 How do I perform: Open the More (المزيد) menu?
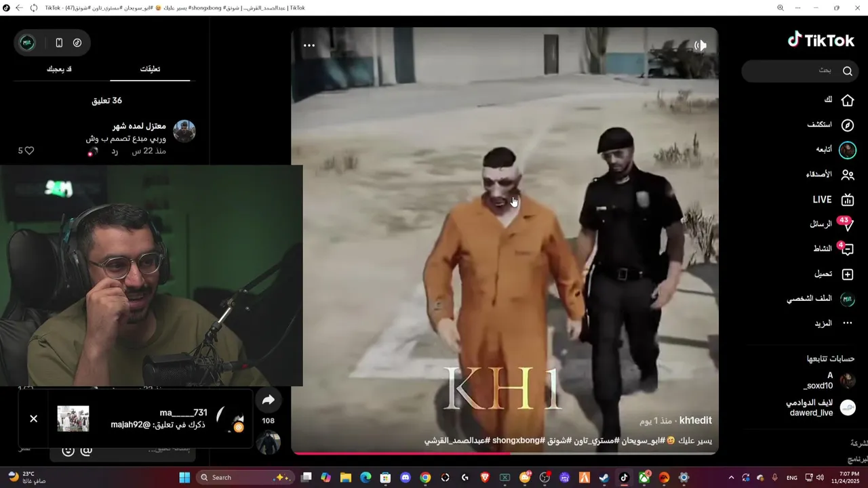point(833,323)
